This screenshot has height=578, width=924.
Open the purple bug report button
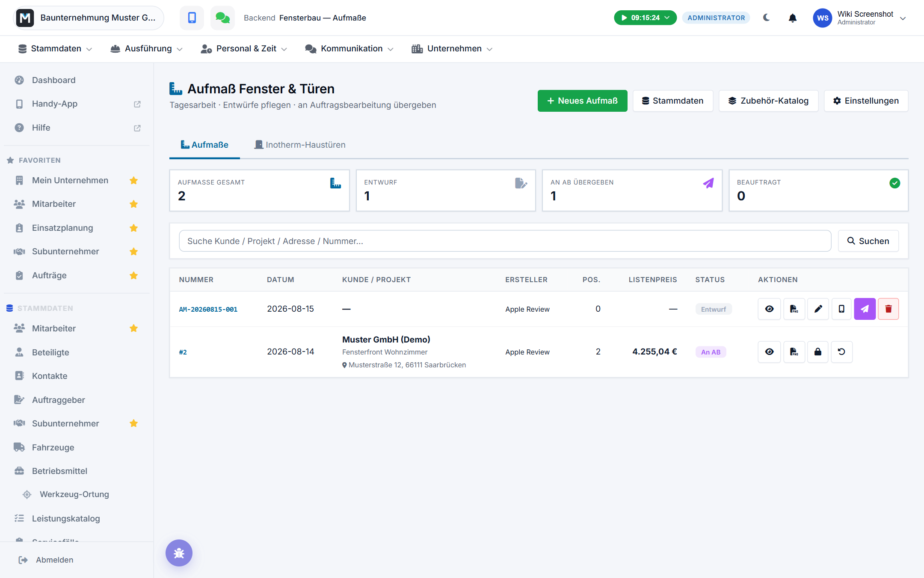(179, 553)
